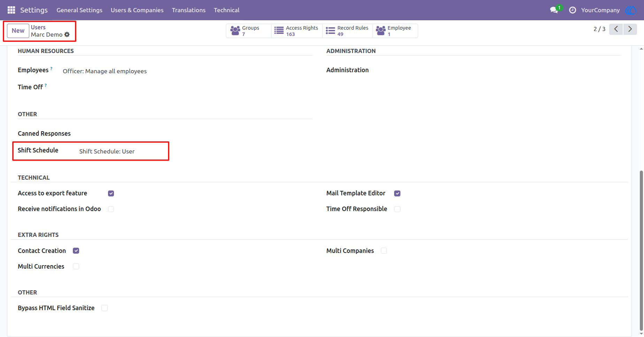644x337 pixels.
Task: Enable Bypass HTML Field Sanitize
Action: pos(105,308)
